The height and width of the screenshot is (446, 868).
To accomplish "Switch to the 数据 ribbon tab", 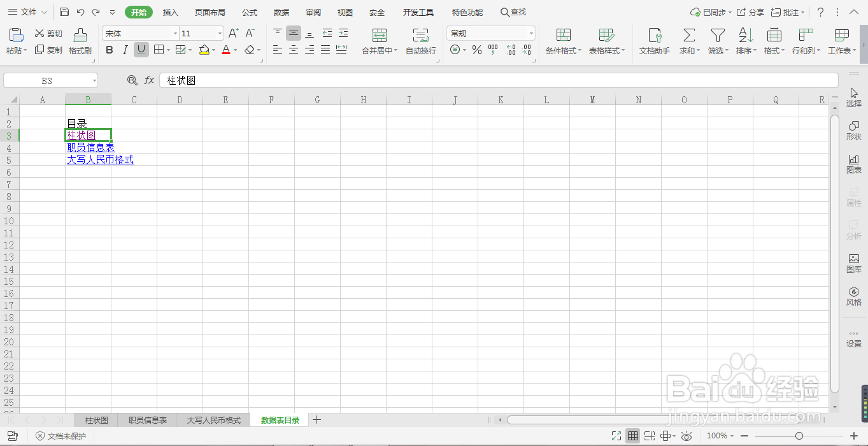I will pyautogui.click(x=281, y=12).
